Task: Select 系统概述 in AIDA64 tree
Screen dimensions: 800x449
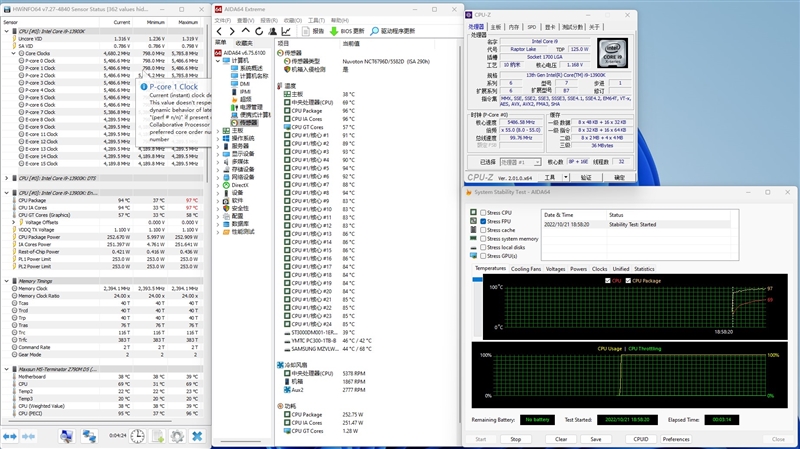Action: tap(247, 68)
